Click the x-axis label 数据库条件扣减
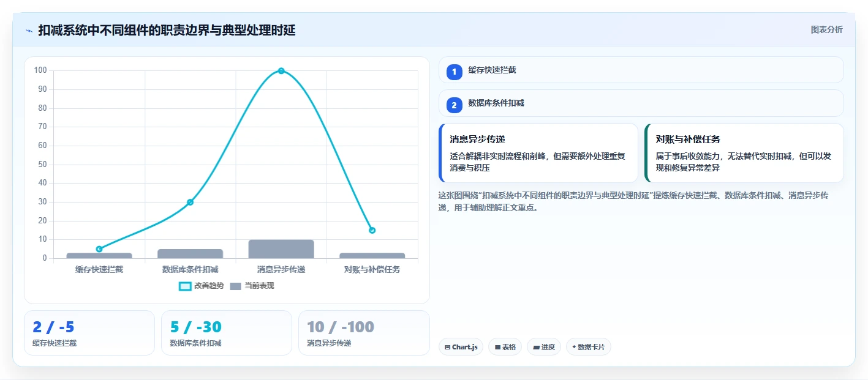Viewport: 868px width, 380px height. coord(190,269)
